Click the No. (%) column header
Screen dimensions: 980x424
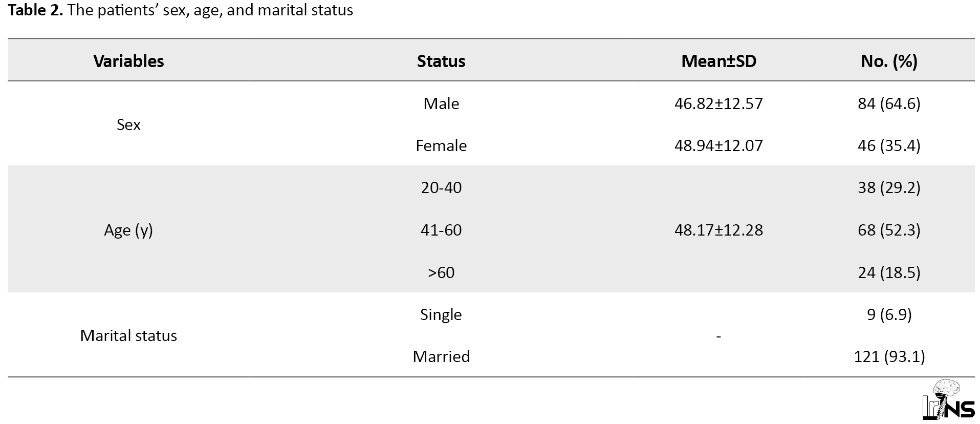tap(889, 61)
